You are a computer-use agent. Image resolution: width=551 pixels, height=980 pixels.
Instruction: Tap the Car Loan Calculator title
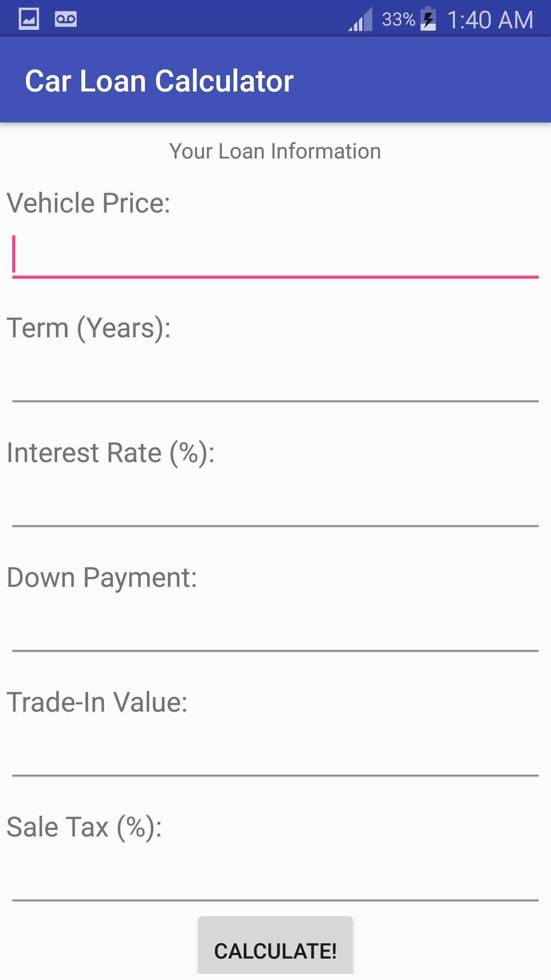[x=159, y=81]
